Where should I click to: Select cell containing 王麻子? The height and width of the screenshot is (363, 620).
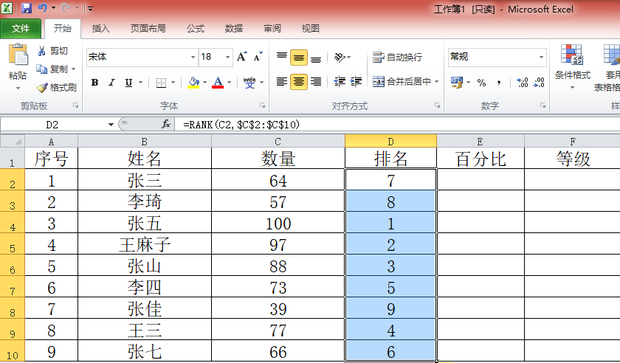(x=144, y=245)
